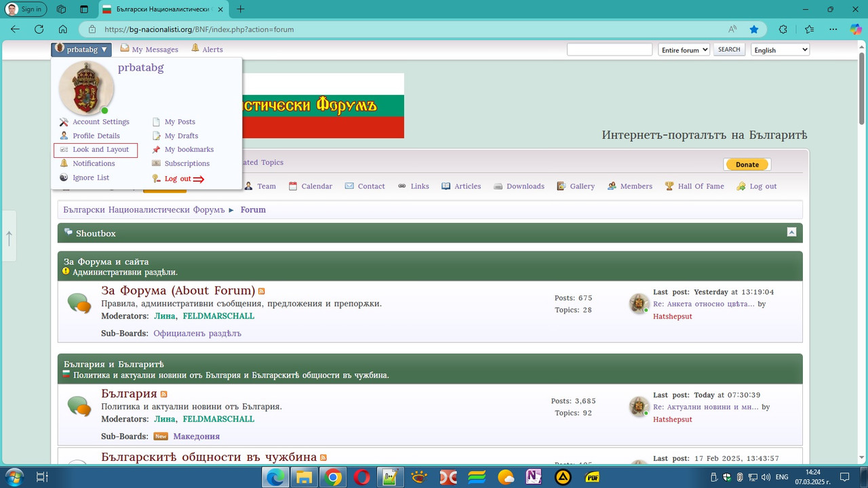Open the Gallery menu item
This screenshot has width=868, height=488.
coord(576,186)
